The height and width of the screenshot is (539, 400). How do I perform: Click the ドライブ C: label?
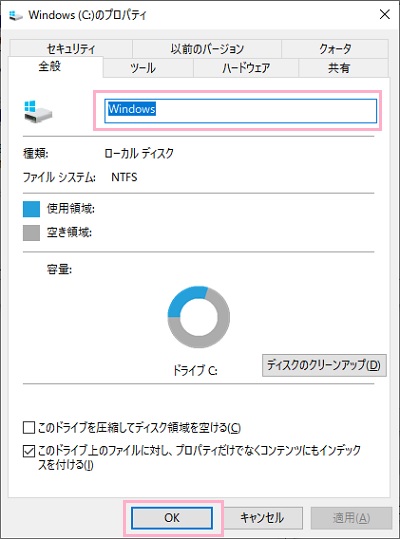point(195,371)
